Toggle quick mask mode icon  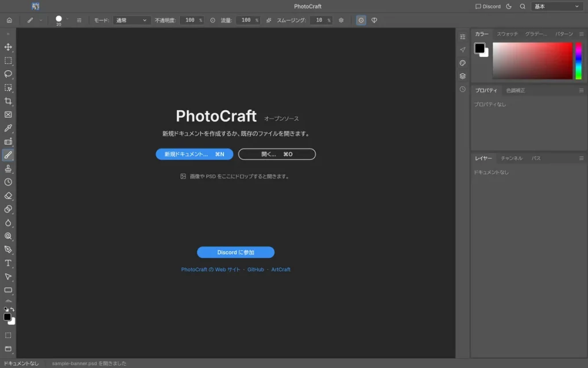click(8, 335)
